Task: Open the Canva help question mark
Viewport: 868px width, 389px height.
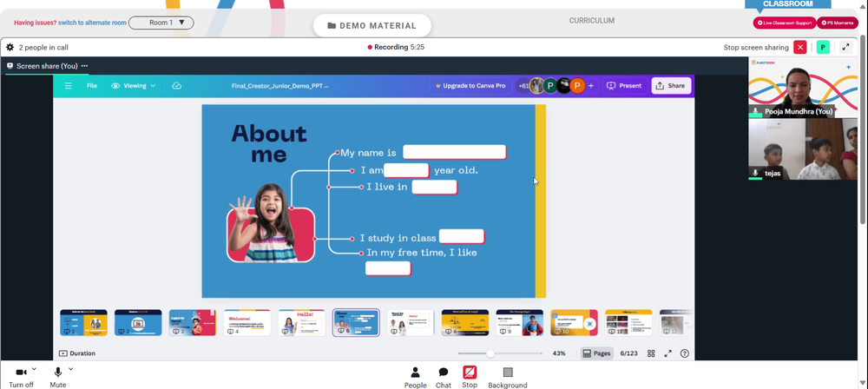Action: click(685, 353)
